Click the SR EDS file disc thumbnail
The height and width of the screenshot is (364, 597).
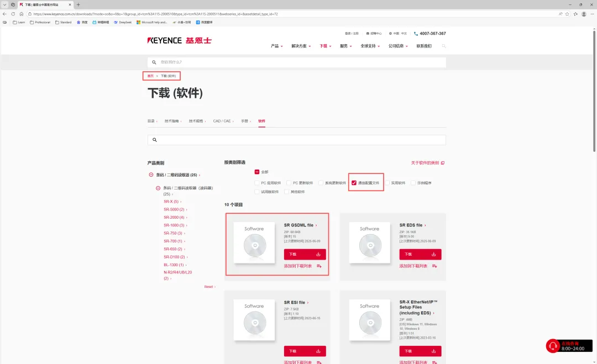click(x=370, y=242)
